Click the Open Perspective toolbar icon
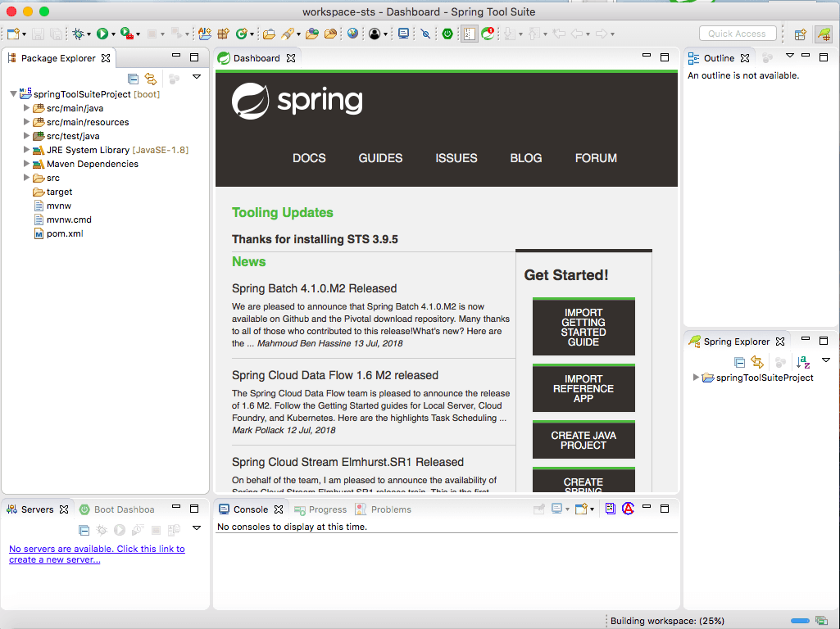The width and height of the screenshot is (840, 629). point(801,34)
